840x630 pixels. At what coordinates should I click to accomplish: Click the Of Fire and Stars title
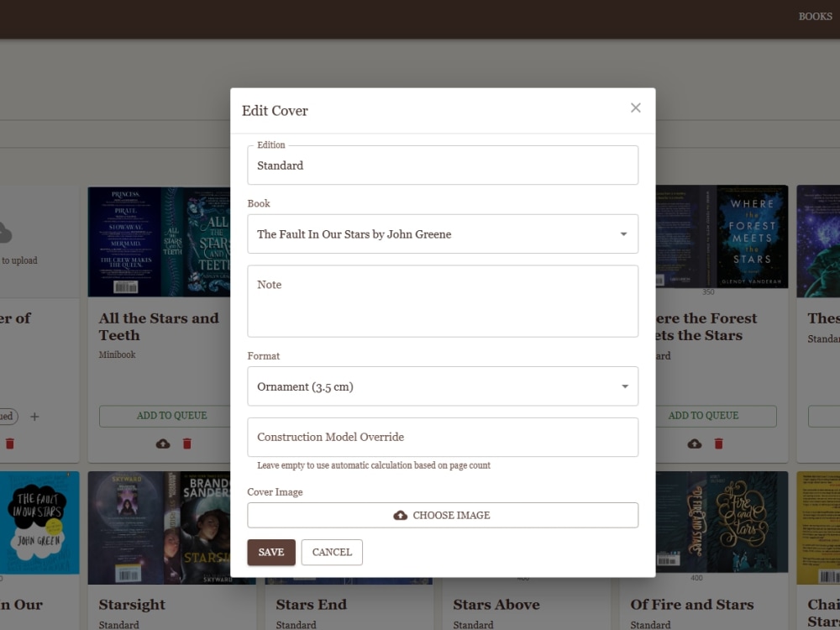[x=692, y=604]
